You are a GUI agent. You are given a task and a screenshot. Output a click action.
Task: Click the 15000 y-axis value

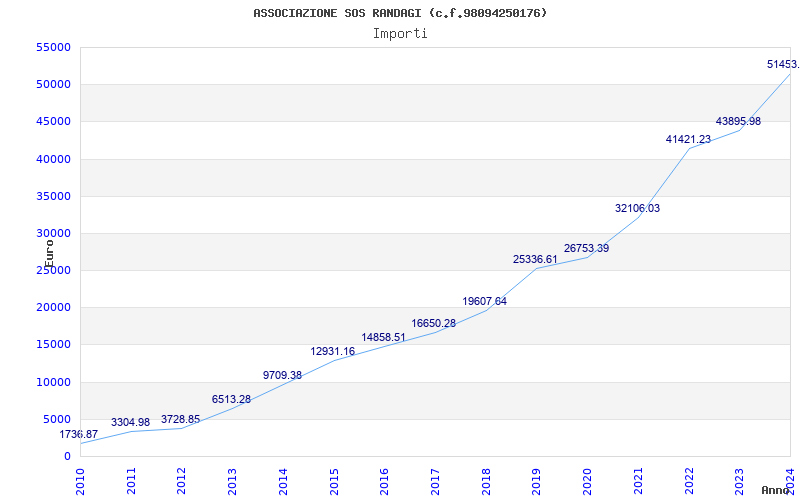click(54, 344)
